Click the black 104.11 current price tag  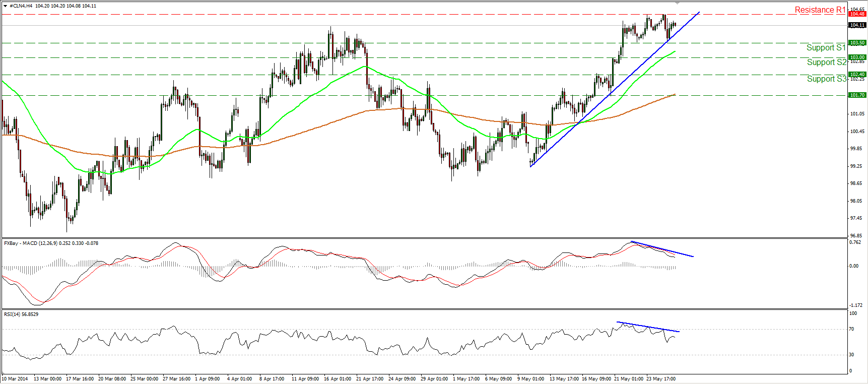tap(857, 25)
